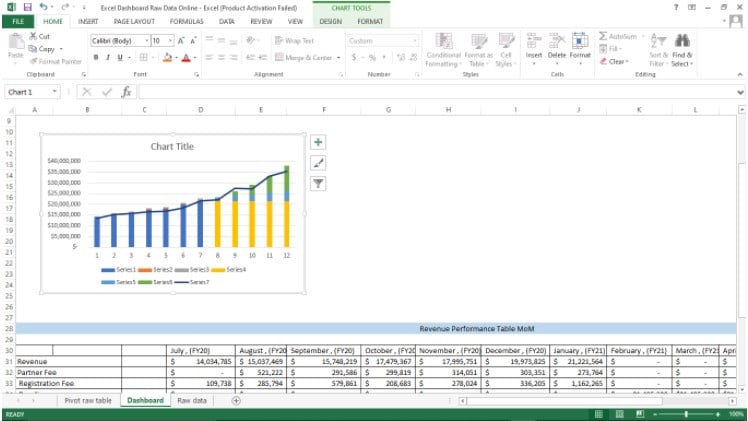
Task: Switch to the INSERT ribbon tab
Action: 88,21
